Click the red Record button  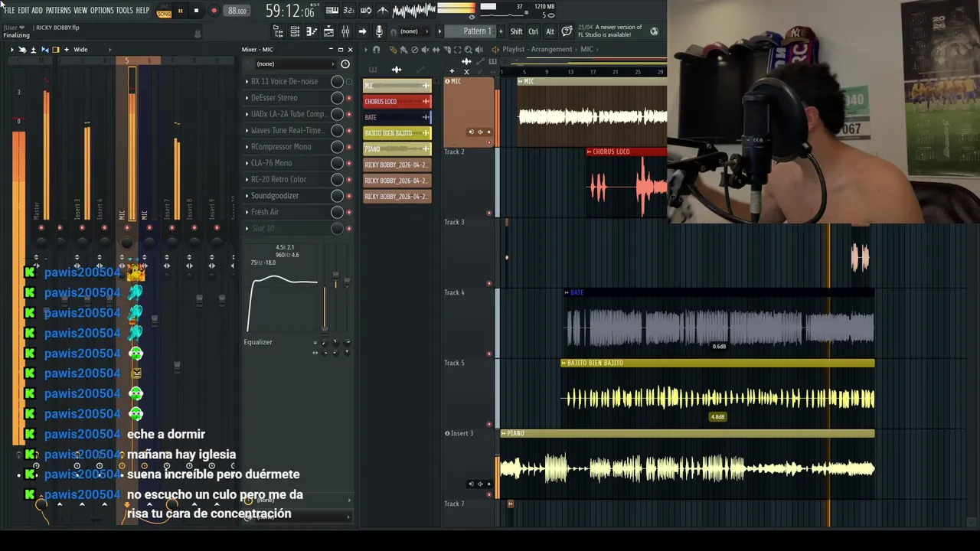[214, 11]
